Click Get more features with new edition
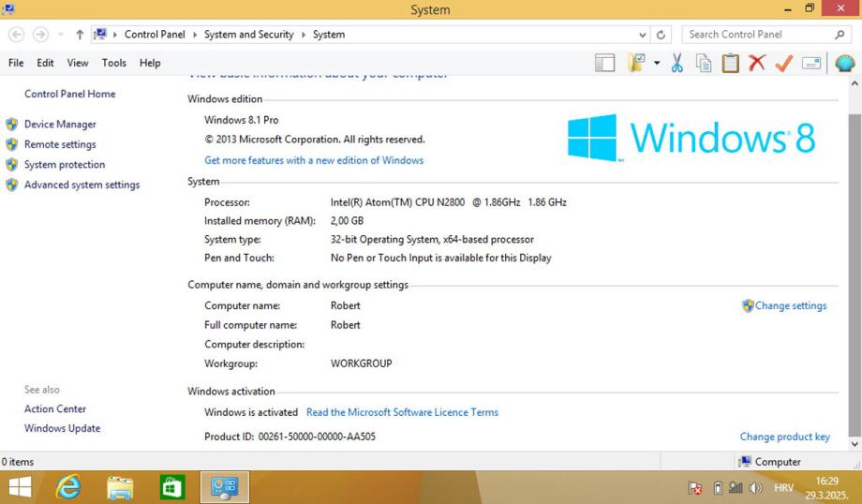The image size is (862, 504). tap(314, 160)
